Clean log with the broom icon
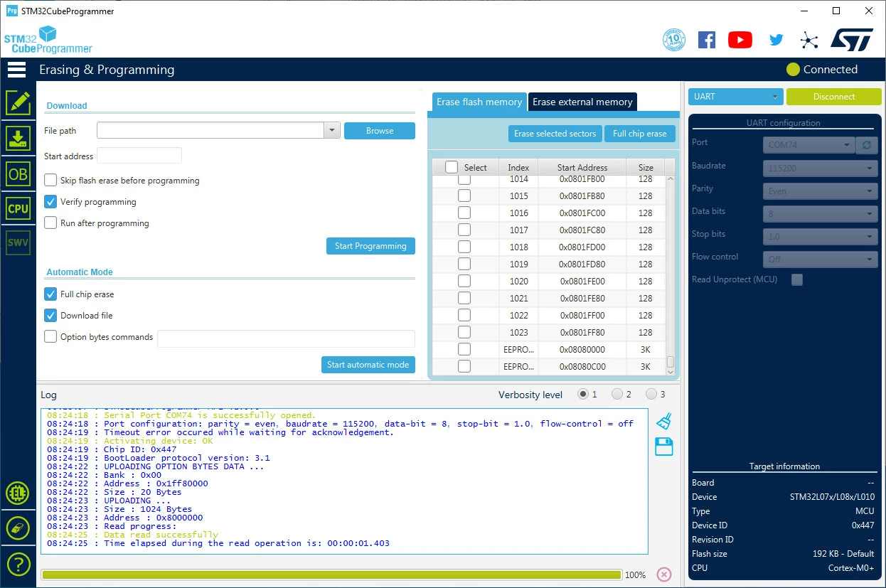Viewport: 886px width, 588px height. pos(663,422)
